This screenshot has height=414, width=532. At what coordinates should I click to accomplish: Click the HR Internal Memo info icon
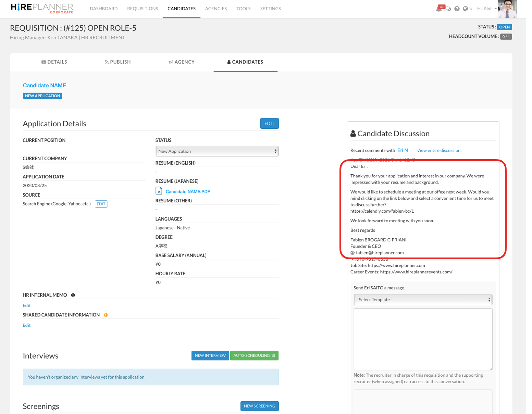[x=73, y=295]
